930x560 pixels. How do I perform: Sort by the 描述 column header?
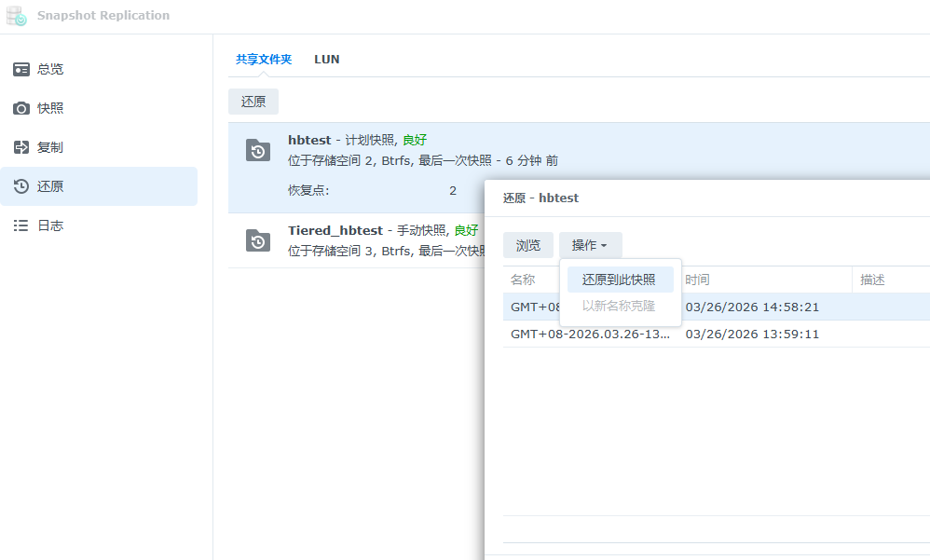click(x=885, y=280)
